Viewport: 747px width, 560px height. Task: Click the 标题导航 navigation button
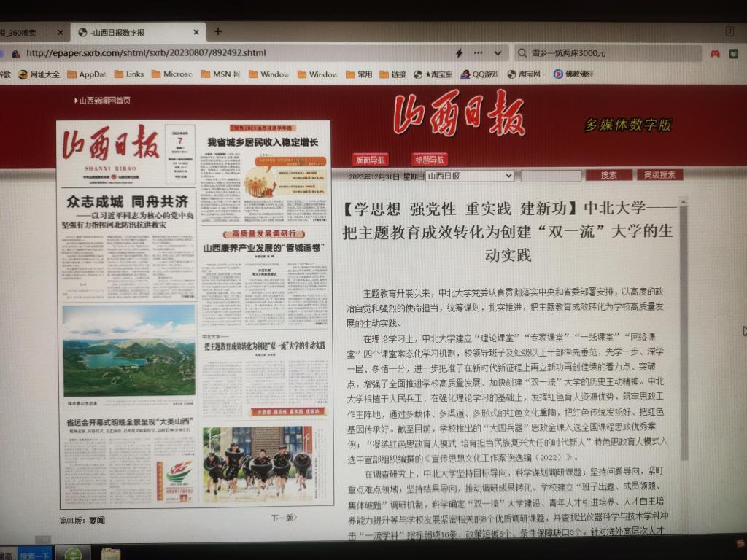(x=430, y=160)
